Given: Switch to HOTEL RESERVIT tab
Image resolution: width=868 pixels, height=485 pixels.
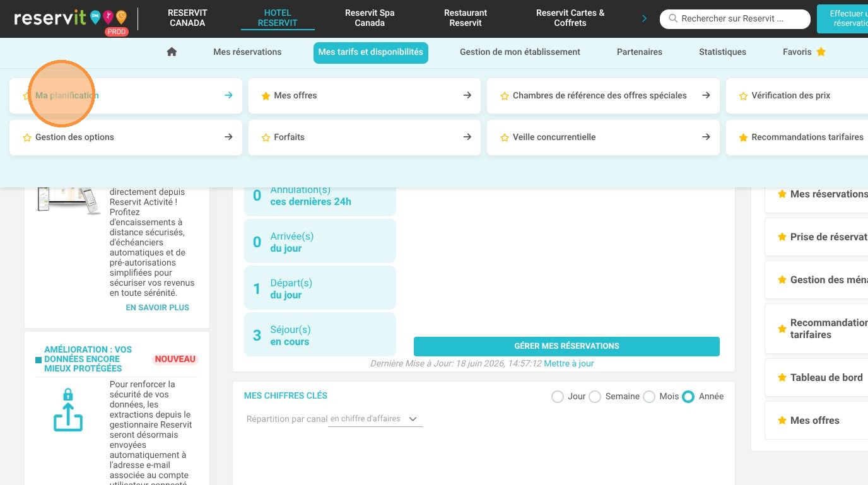Looking at the screenshot, I should 278,18.
